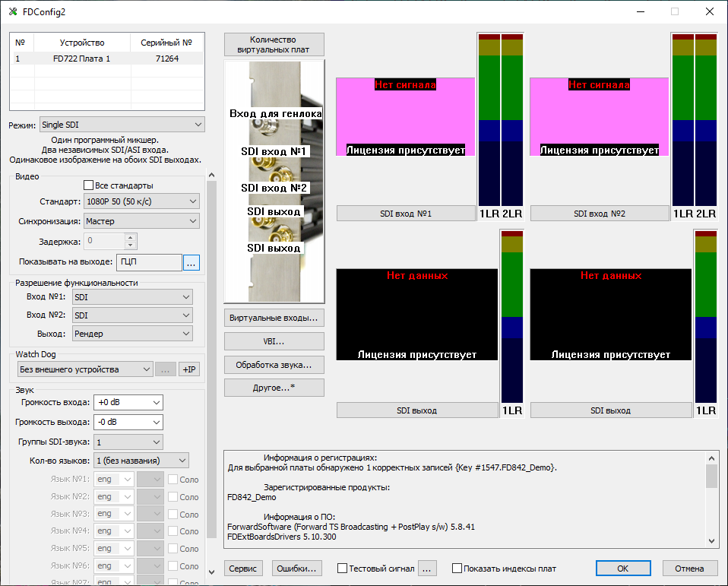Click the 1LR audio level meter of SDI вход №1
This screenshot has width=728, height=586.
pos(489,122)
